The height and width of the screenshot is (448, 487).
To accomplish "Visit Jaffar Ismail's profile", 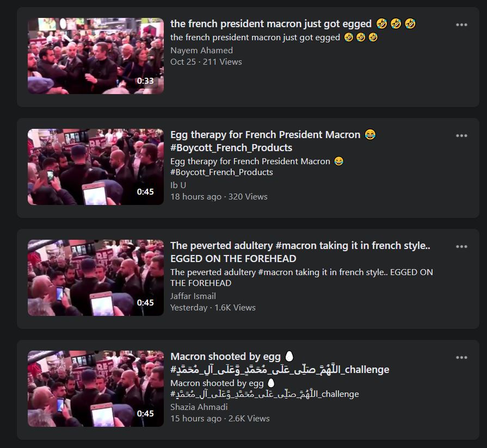I will tap(193, 296).
